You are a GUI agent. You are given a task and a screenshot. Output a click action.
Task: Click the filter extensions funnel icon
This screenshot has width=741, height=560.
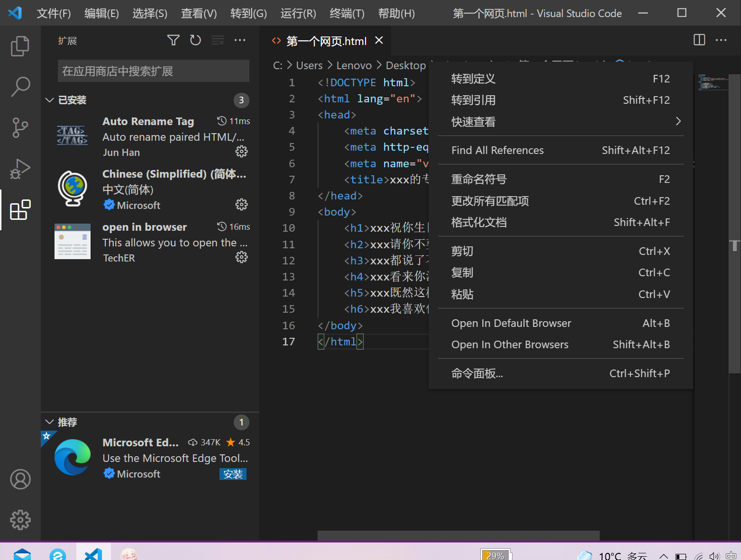(x=174, y=40)
